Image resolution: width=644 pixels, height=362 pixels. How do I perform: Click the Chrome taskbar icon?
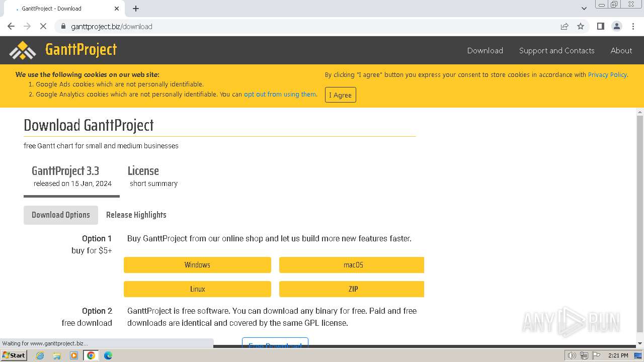tap(91, 355)
